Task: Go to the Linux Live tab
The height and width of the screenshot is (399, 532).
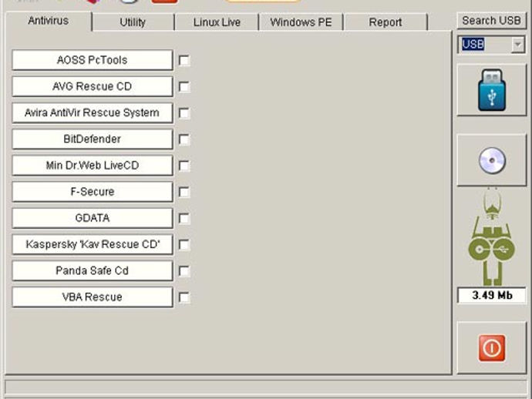Action: (217, 22)
